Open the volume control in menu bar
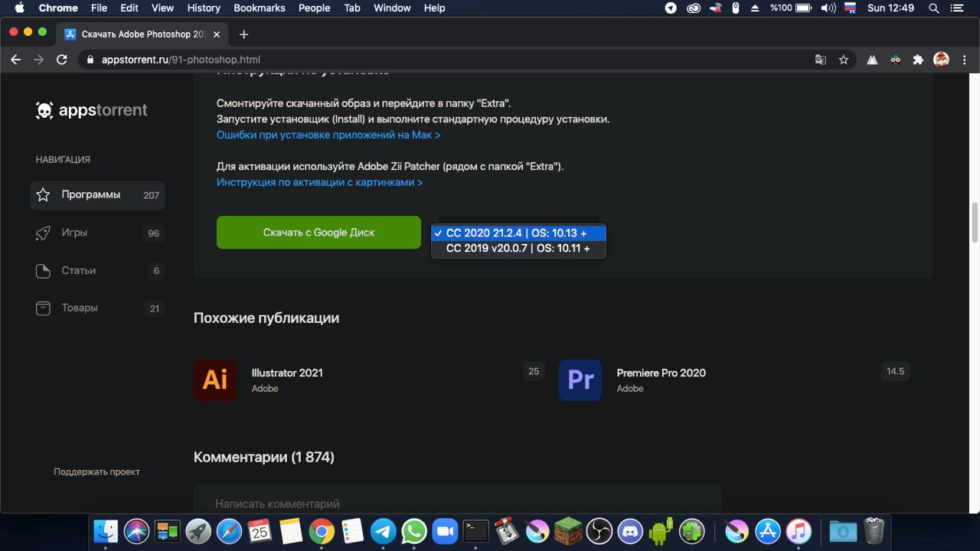Screen dimensions: 980x551 (x=828, y=8)
